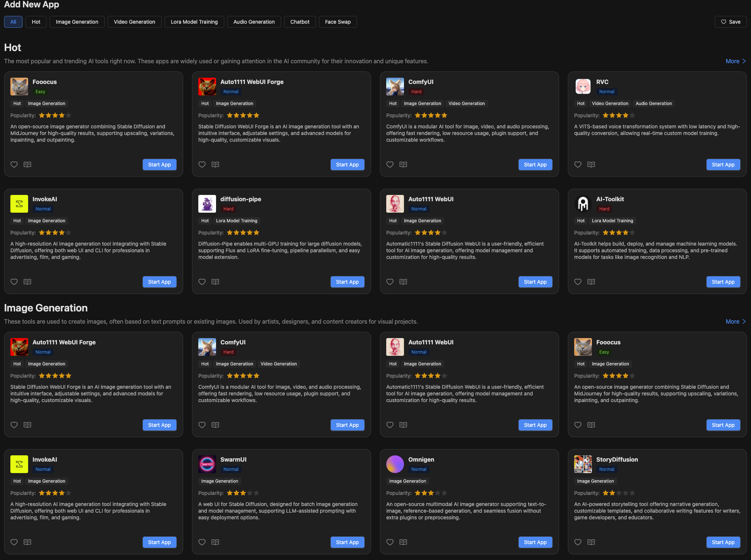751x560 pixels.
Task: Open docs for InvokeAI in Image Generation
Action: click(x=27, y=542)
